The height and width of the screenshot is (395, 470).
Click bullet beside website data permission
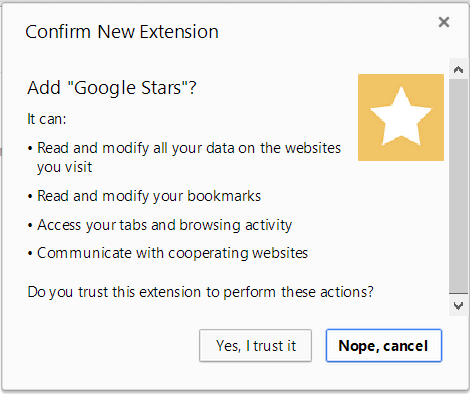(x=30, y=148)
